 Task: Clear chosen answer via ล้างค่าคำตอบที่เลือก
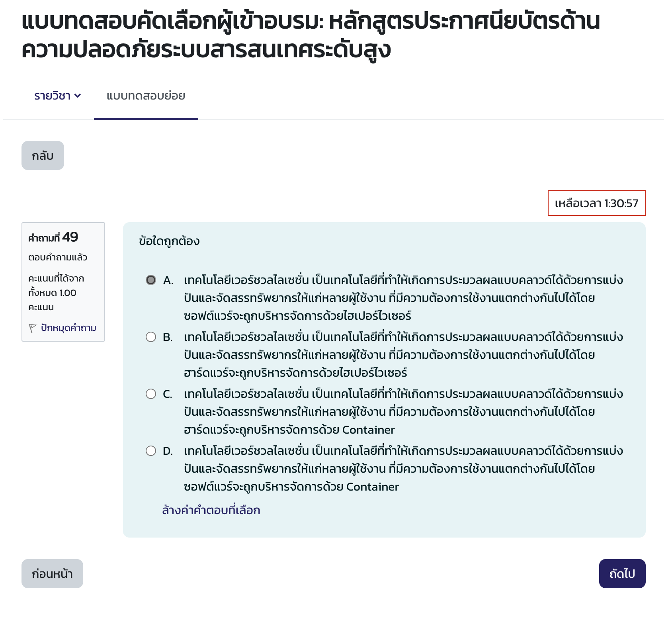tap(211, 509)
